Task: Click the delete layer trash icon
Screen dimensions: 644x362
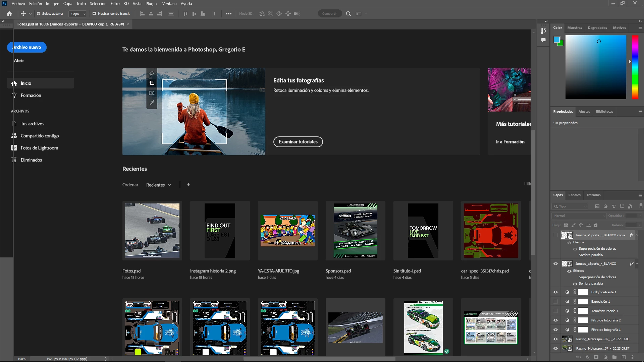Action: (633, 357)
